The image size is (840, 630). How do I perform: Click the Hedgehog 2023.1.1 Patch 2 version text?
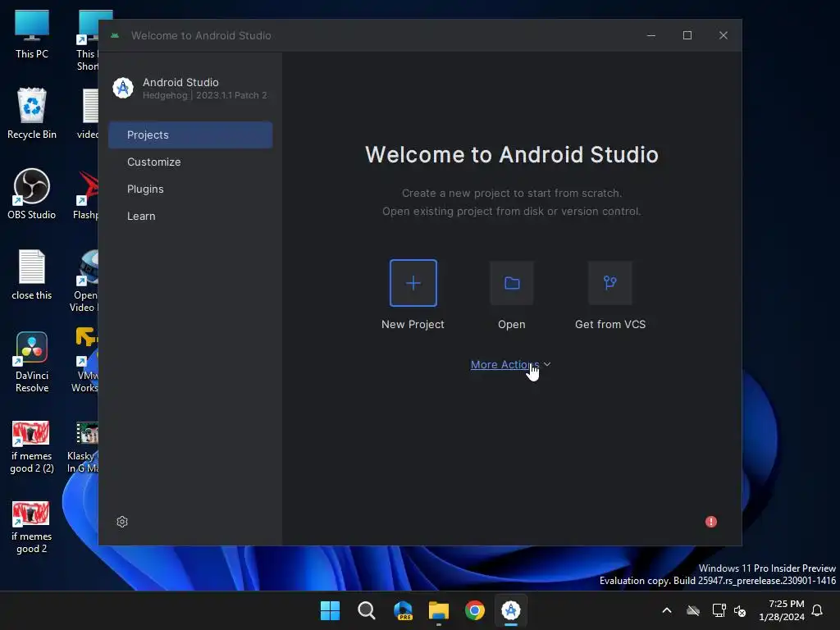pyautogui.click(x=204, y=95)
